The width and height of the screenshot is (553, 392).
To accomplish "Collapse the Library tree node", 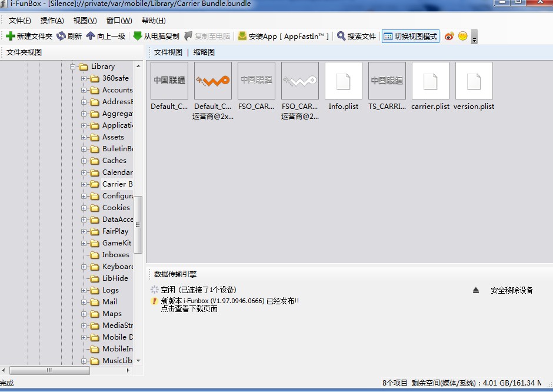I will (x=72, y=67).
